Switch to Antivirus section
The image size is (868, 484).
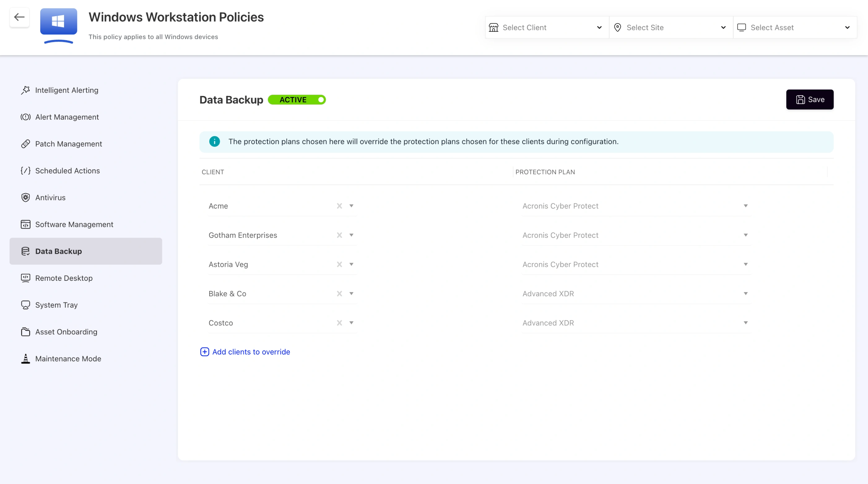click(x=86, y=198)
